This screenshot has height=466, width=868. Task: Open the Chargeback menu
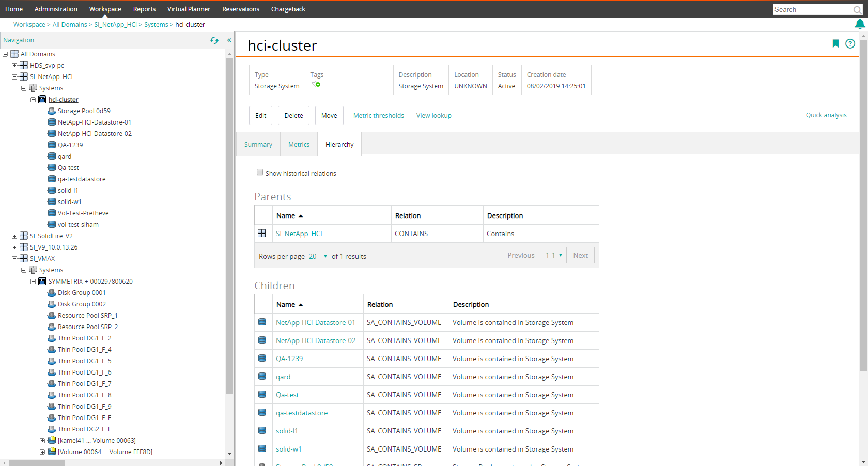[288, 9]
